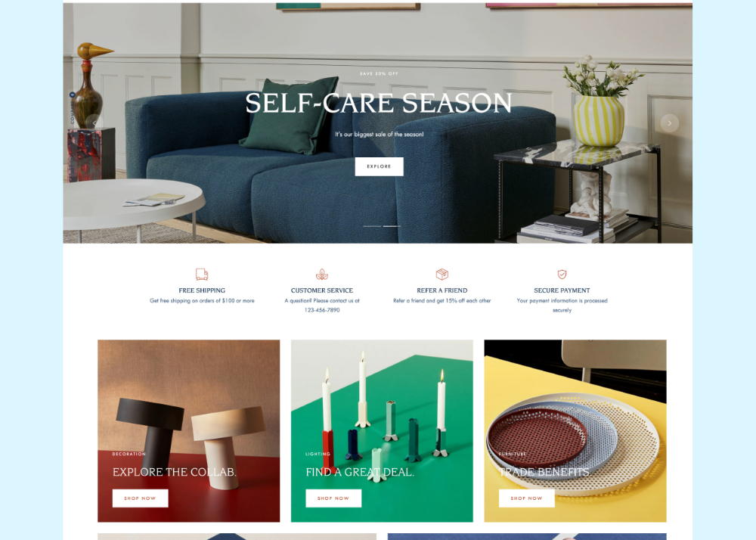
Task: Click Shop Now on the Trade Benefits card
Action: (x=526, y=498)
